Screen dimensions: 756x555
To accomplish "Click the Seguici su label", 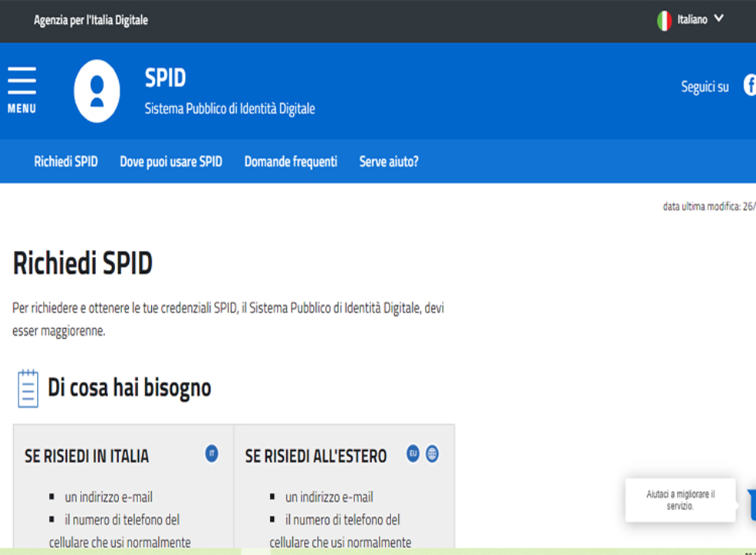I will pyautogui.click(x=705, y=87).
